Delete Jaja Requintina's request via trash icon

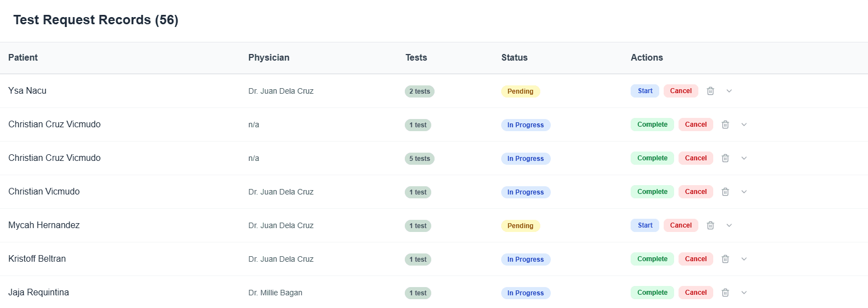coord(725,293)
